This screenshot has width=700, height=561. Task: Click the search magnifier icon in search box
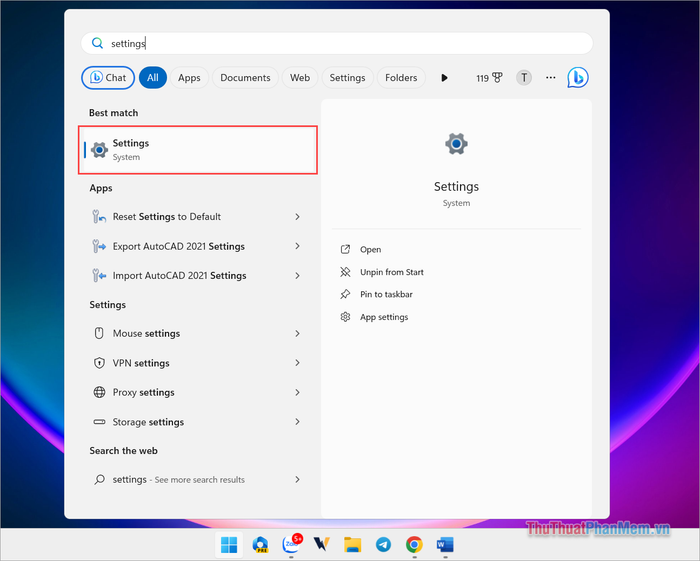97,43
